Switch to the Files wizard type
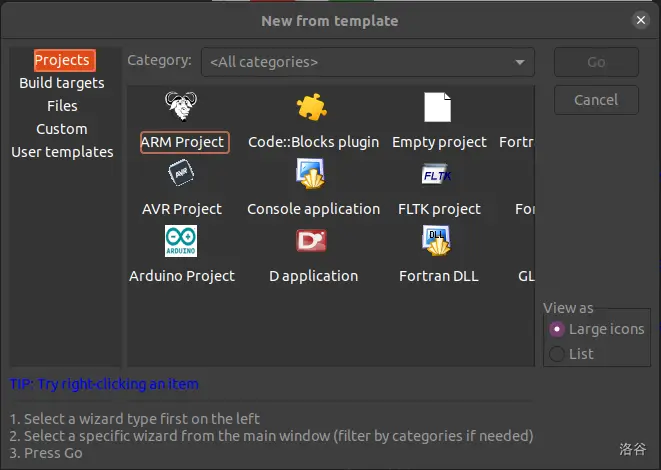This screenshot has height=470, width=661. (x=62, y=106)
